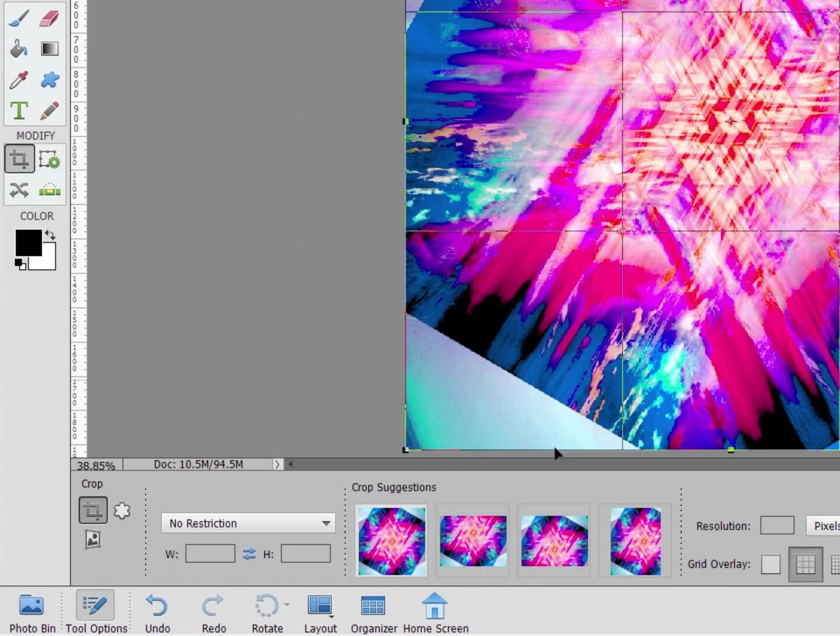Image resolution: width=840 pixels, height=636 pixels.
Task: Click the crop width W field
Action: 210,553
